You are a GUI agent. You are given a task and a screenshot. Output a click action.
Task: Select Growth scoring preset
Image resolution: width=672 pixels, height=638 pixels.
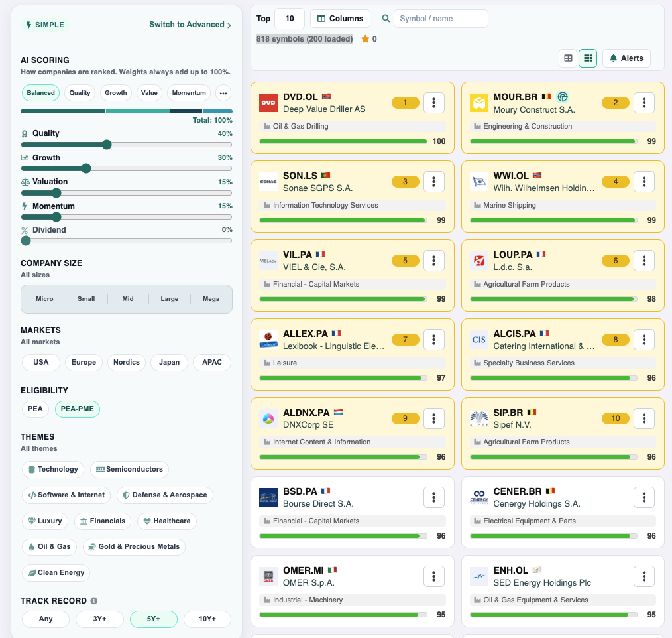point(116,93)
